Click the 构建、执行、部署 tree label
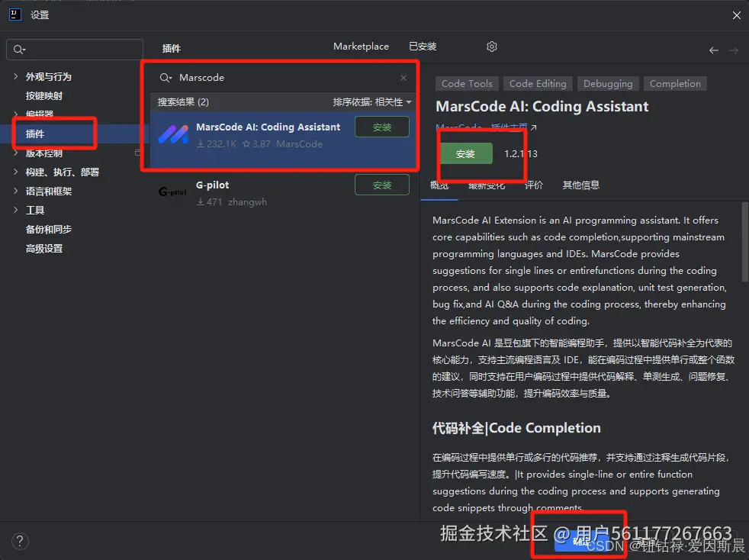Viewport: 749px width, 560px height. coord(62,172)
